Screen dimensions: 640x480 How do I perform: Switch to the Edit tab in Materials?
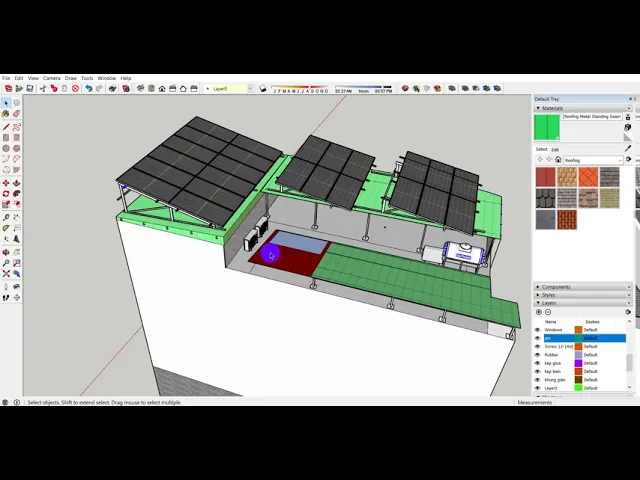[x=555, y=149]
